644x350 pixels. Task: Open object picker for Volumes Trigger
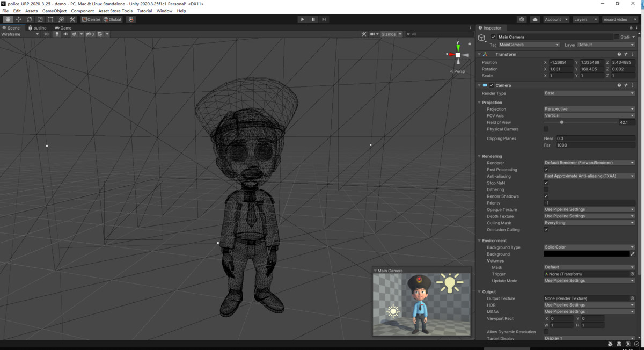point(632,274)
